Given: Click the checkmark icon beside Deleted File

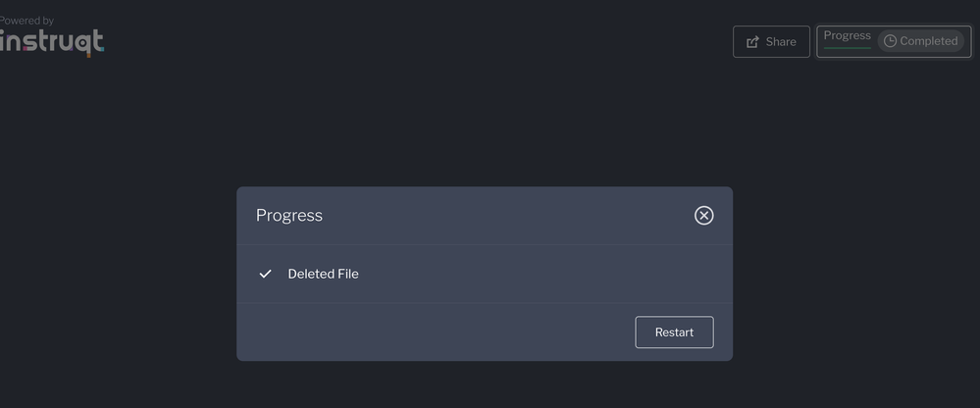Looking at the screenshot, I should [x=265, y=274].
